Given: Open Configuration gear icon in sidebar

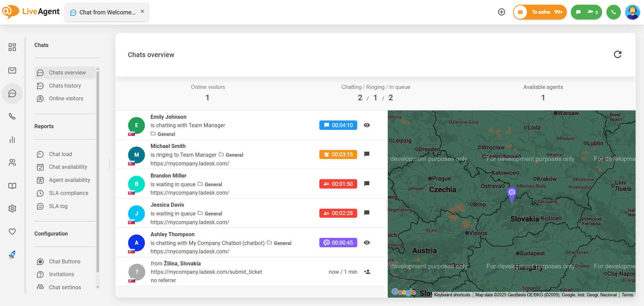Looking at the screenshot, I should [12, 209].
